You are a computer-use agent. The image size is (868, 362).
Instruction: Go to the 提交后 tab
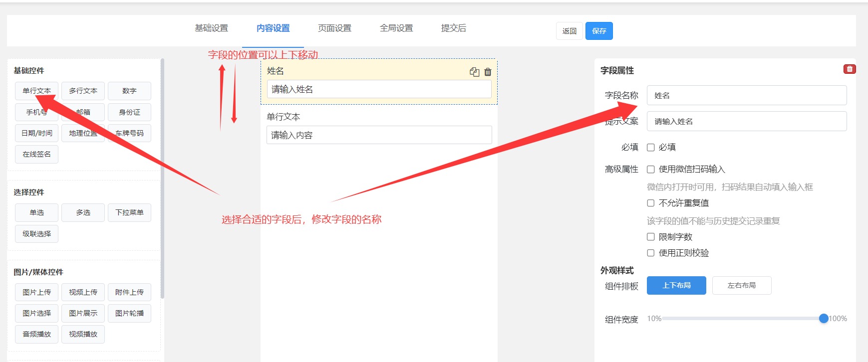click(x=453, y=28)
